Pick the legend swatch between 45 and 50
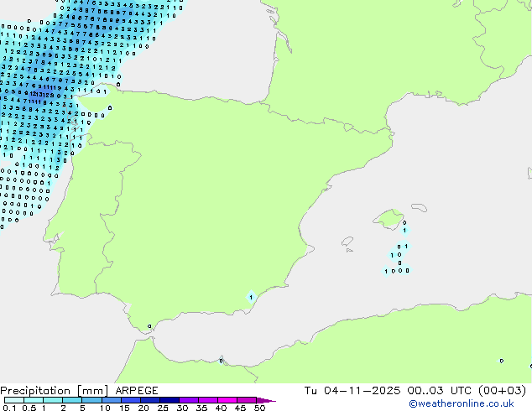The height and width of the screenshot is (411, 532). tap(247, 400)
